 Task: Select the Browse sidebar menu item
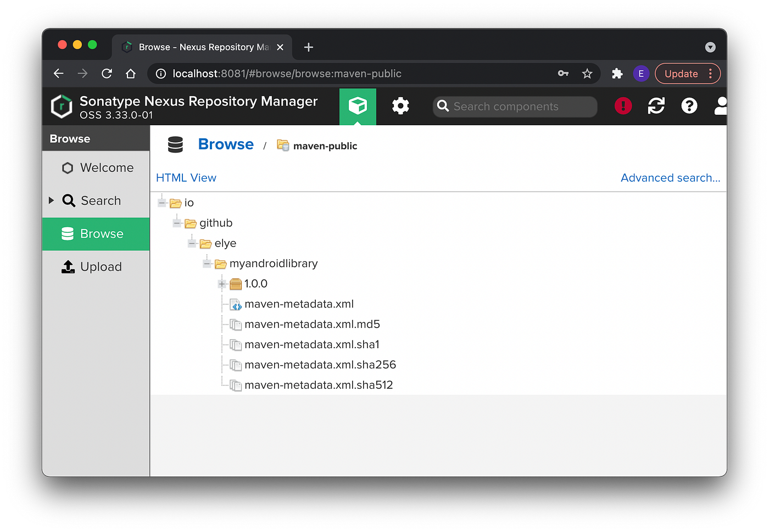click(102, 233)
